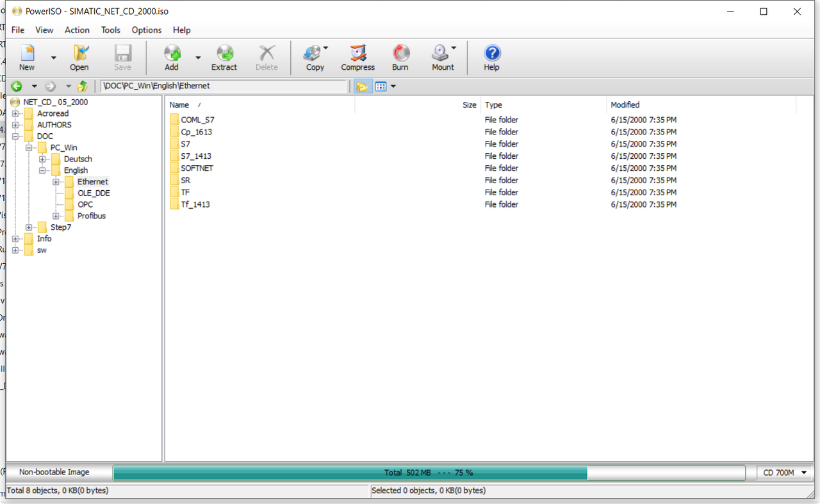Click the Delete toolbar icon
The height and width of the screenshot is (504, 820).
(266, 58)
